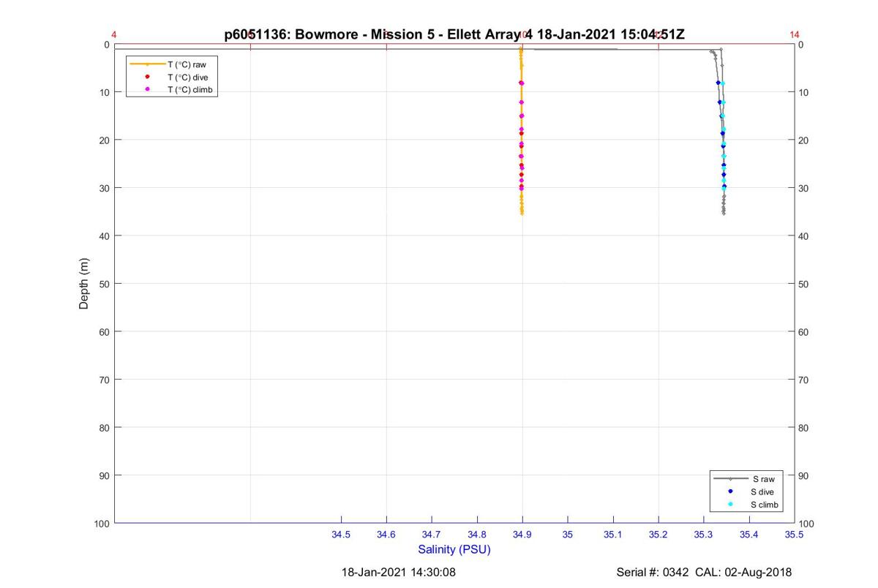Click the 70 tick on right depth axis

804,380
